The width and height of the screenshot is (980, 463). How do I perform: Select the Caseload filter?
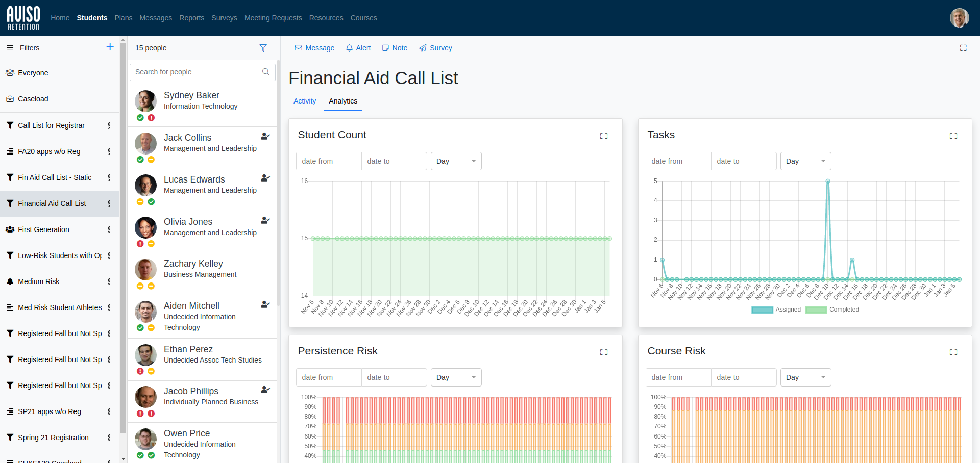(60, 99)
